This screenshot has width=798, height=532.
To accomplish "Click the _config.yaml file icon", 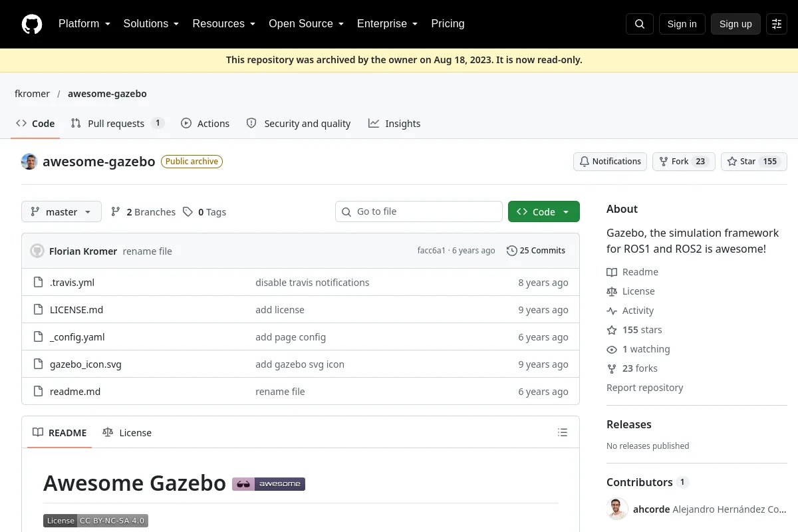I will [38, 337].
